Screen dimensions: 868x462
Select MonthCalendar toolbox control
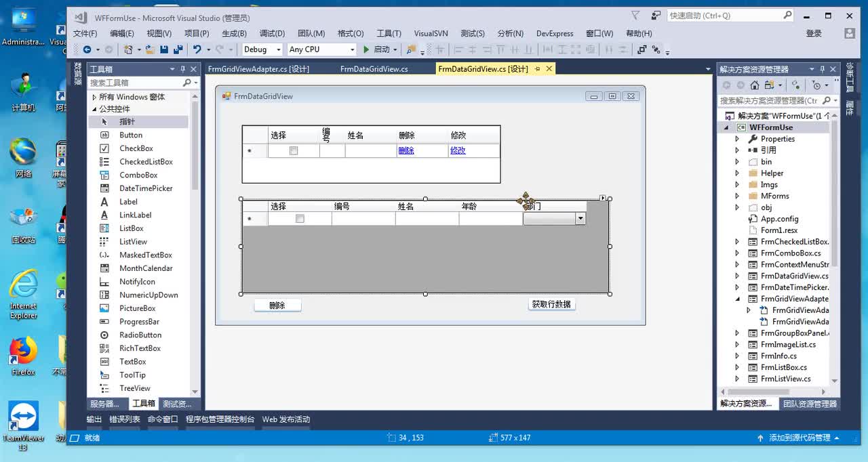[146, 268]
